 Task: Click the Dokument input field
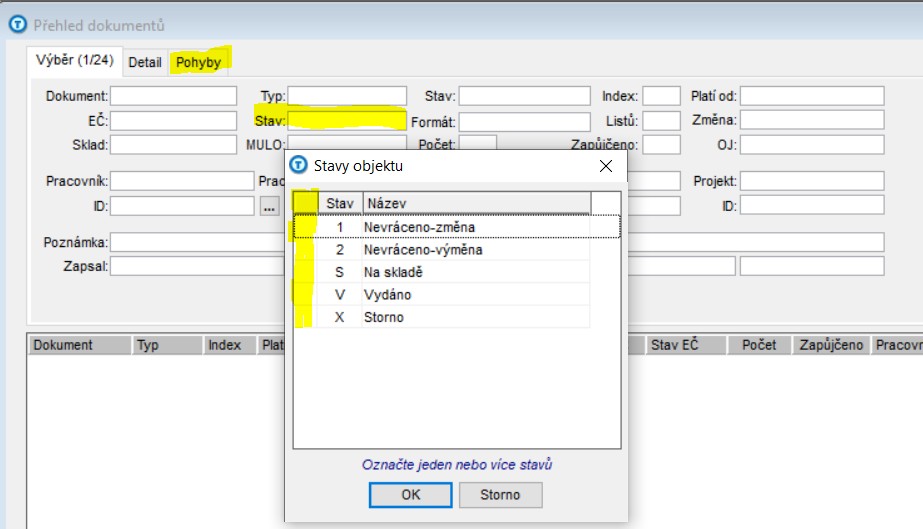(x=174, y=96)
